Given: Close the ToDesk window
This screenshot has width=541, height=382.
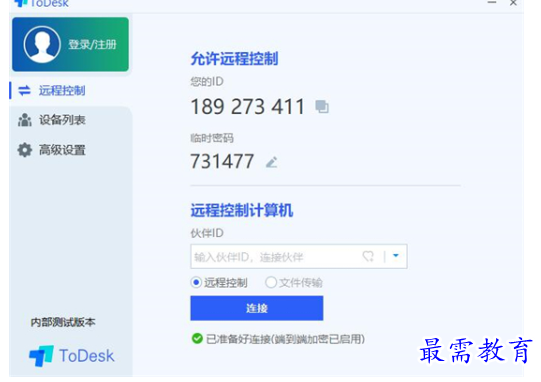Looking at the screenshot, I should coord(513,3).
